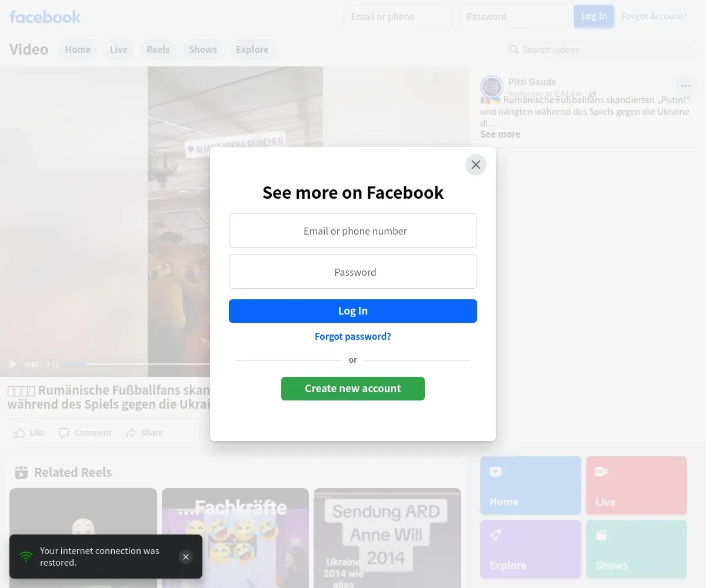
Task: Click the Comment speech bubble icon
Action: [64, 433]
